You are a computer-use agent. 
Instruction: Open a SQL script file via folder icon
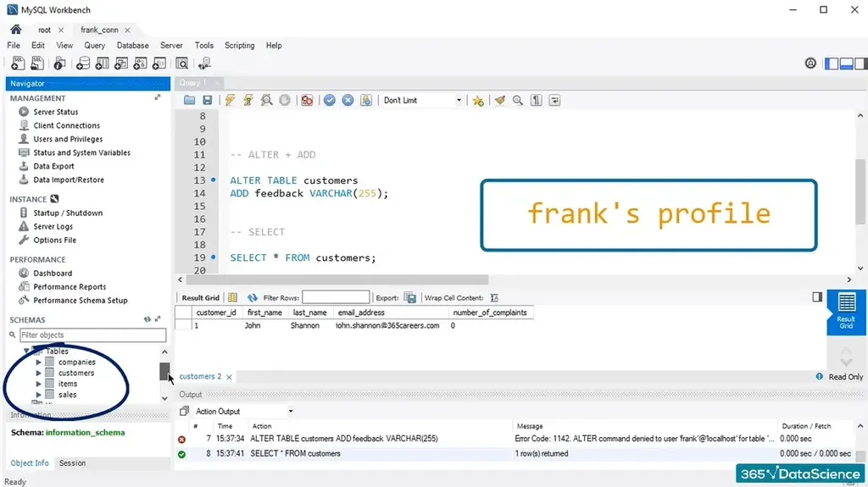coord(190,100)
